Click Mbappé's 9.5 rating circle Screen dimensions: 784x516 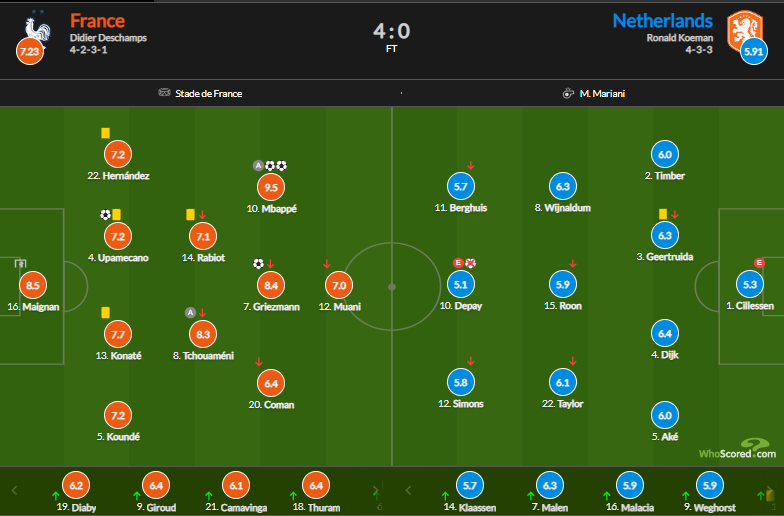point(271,187)
